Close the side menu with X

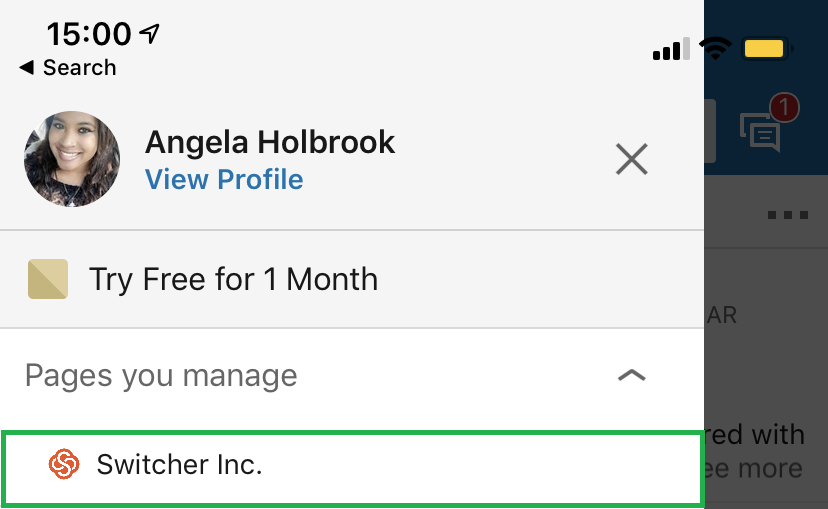(632, 159)
